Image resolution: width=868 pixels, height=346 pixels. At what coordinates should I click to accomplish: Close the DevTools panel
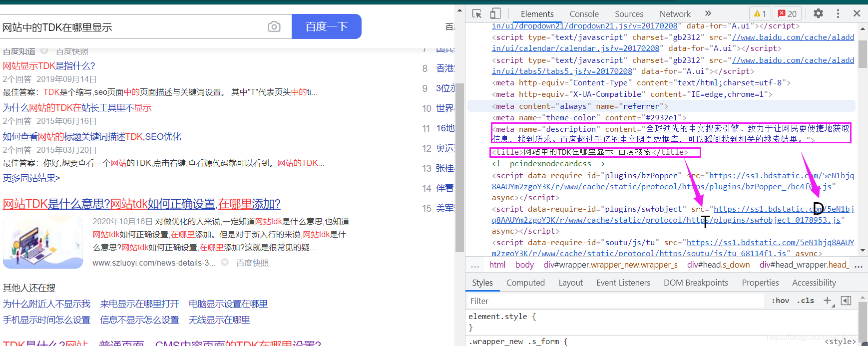coord(857,13)
